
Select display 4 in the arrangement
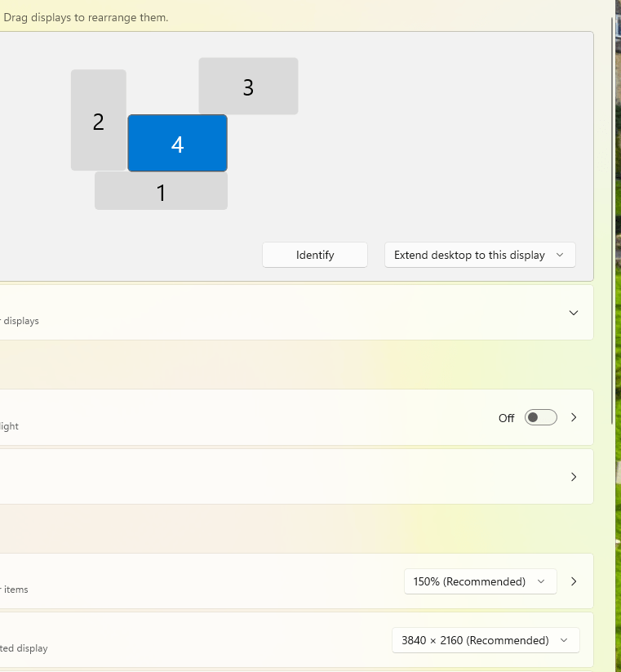177,143
